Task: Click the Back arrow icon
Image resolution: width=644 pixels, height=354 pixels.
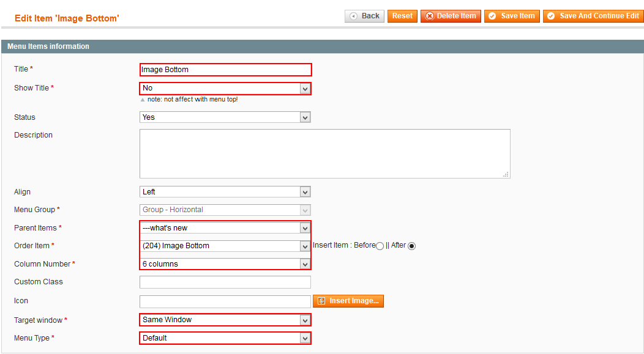Action: (x=353, y=16)
